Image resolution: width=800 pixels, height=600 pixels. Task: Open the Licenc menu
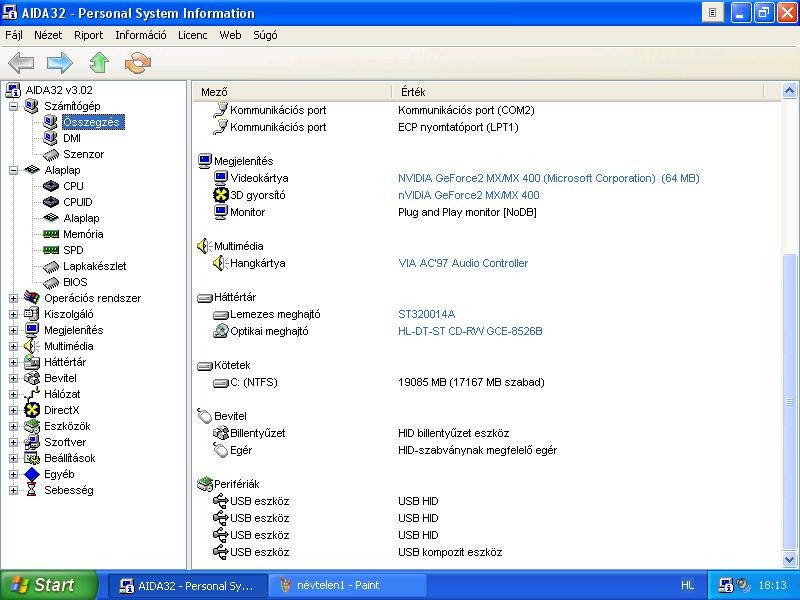(192, 35)
